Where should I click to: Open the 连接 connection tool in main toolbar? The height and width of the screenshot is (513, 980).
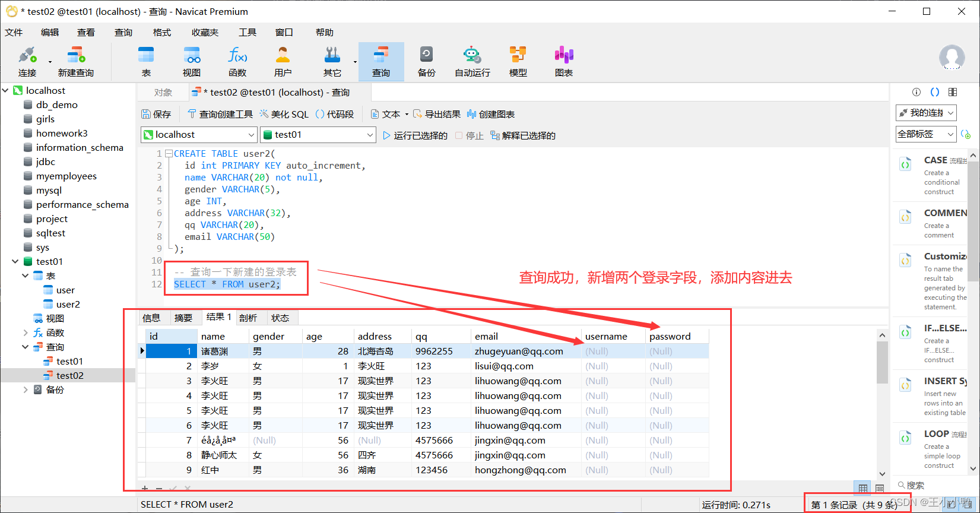tap(27, 62)
